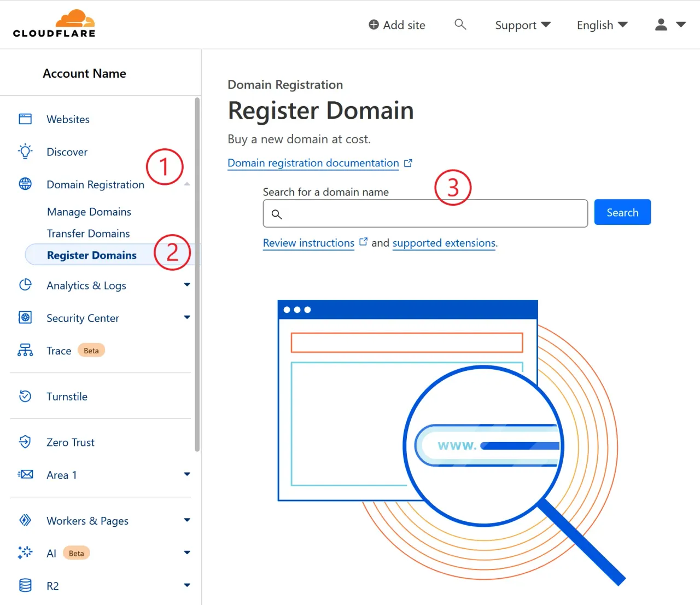Click the Beta badge next to Trace
This screenshot has height=605, width=700.
click(91, 351)
